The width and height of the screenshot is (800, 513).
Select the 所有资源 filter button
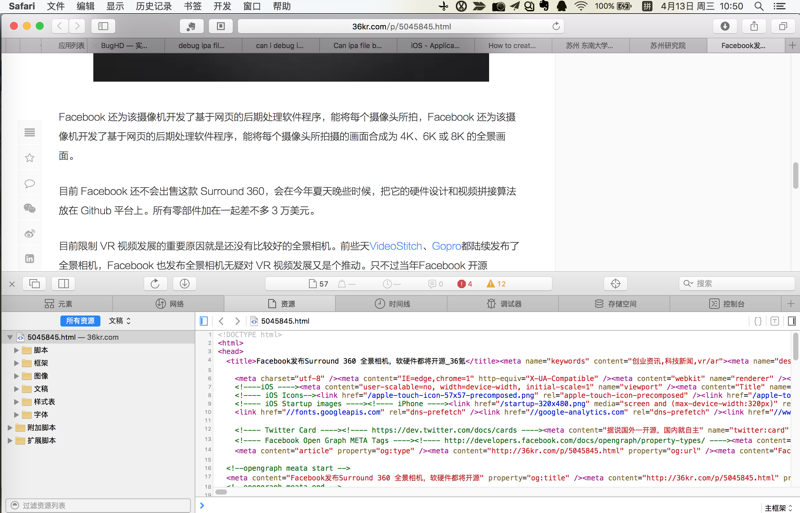click(x=80, y=321)
